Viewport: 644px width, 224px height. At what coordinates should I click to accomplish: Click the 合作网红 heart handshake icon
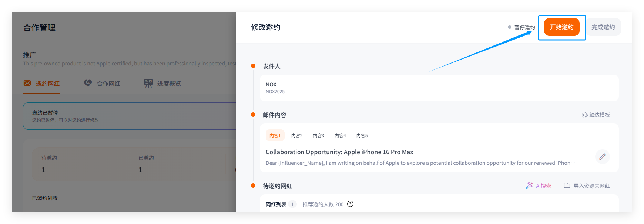(88, 84)
